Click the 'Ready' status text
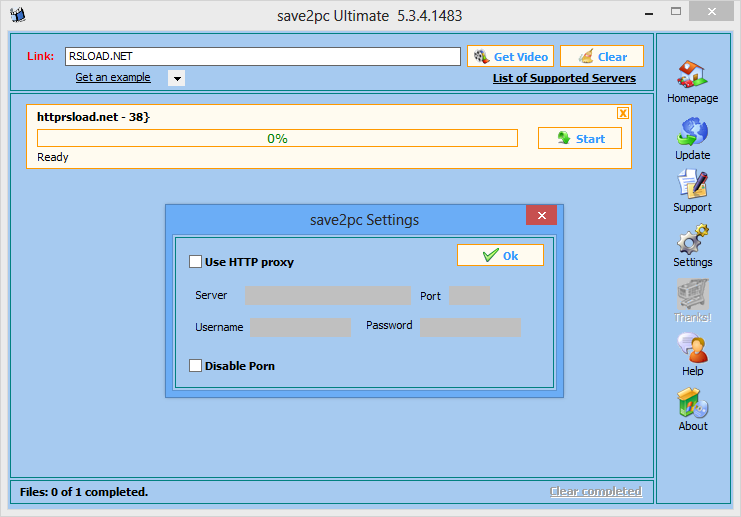Viewport: 741px width, 517px height. point(53,157)
